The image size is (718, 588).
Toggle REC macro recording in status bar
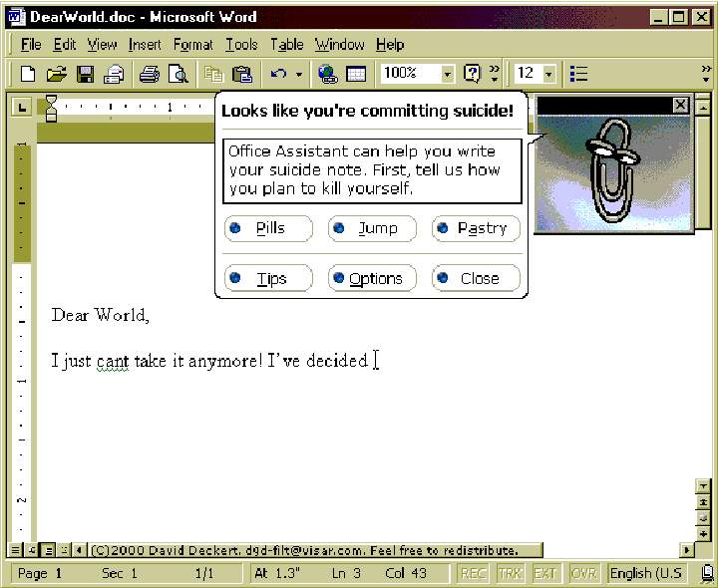pos(473,573)
